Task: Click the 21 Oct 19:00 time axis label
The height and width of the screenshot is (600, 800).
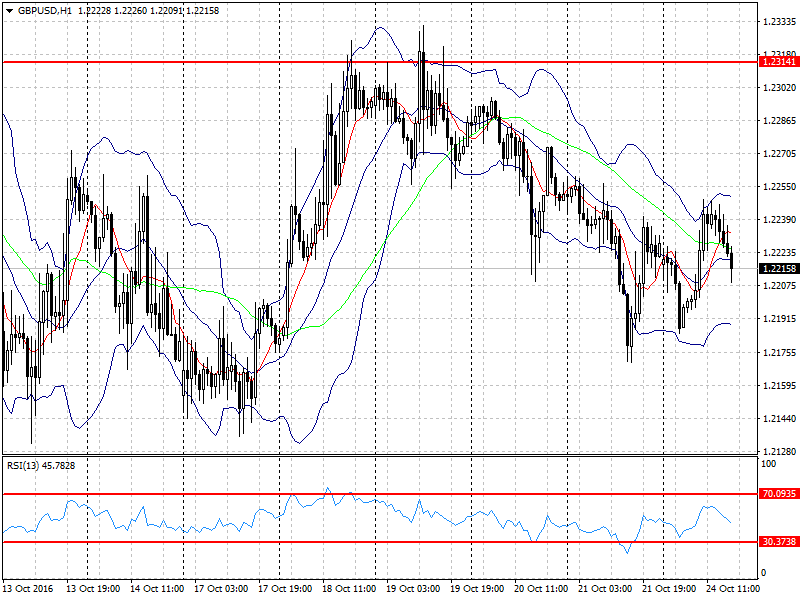Action: click(669, 588)
